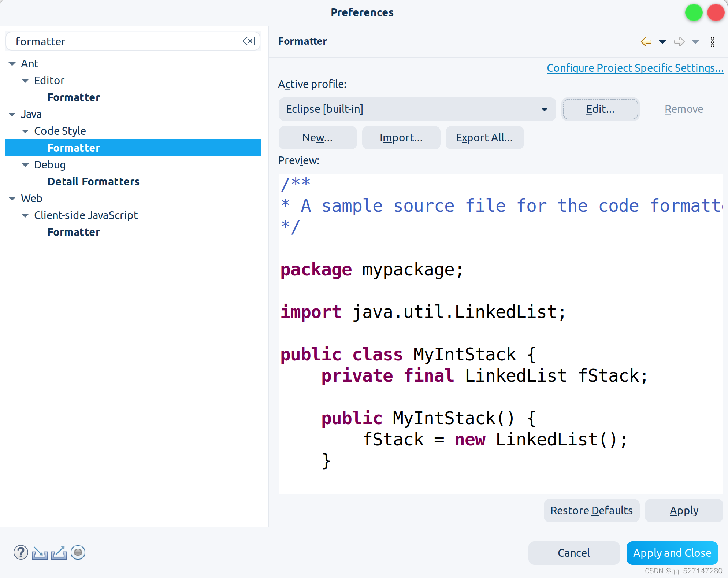Click the Apply button

[684, 511]
